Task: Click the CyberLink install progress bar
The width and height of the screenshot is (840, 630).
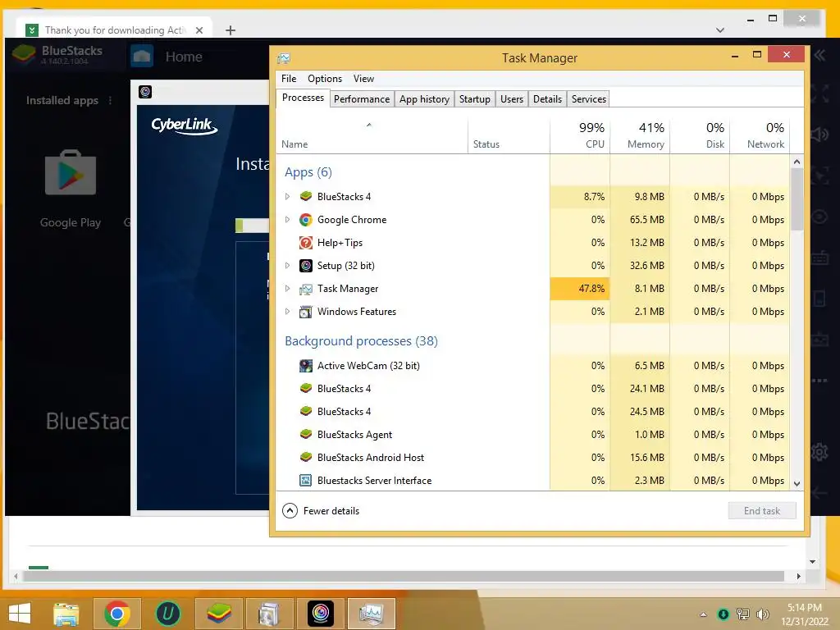Action: 253,226
